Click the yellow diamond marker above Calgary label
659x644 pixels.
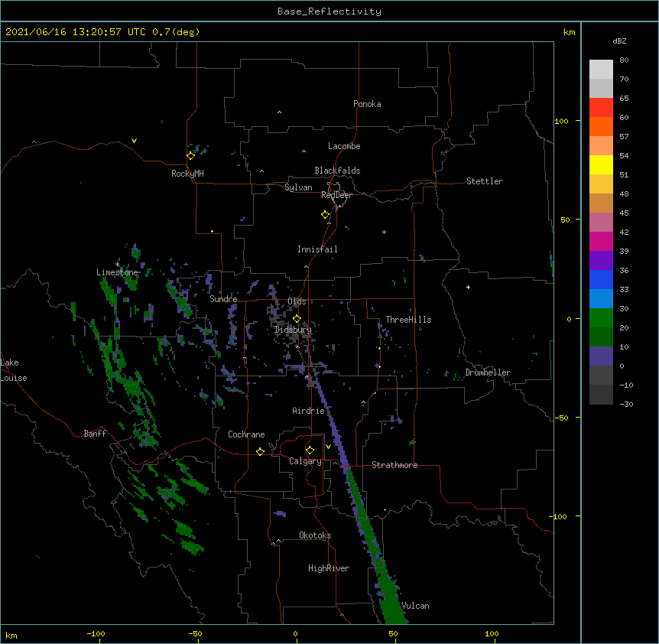pos(310,450)
